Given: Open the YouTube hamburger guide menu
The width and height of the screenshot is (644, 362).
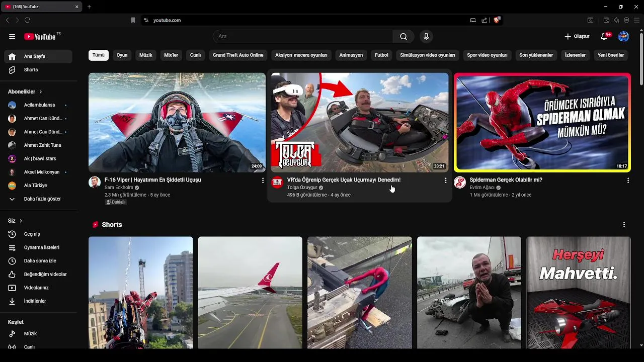Looking at the screenshot, I should click(x=12, y=37).
